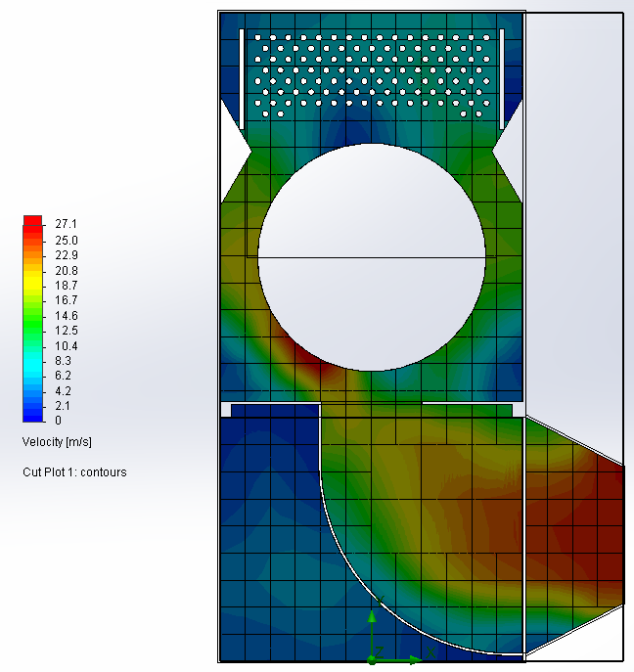
Task: Click the 16.7 legend value
Action: pos(66,300)
